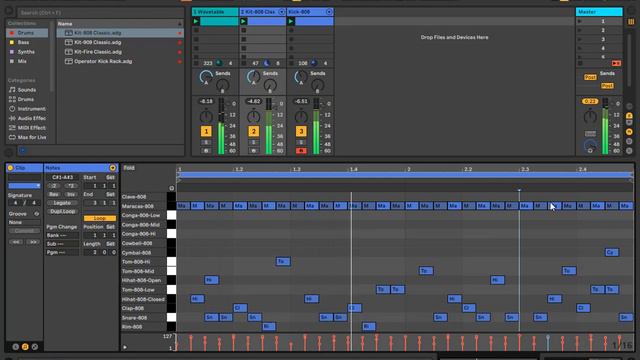Image resolution: width=640 pixels, height=360 pixels.
Task: Solo track 1 Wavetable
Action: point(206,142)
